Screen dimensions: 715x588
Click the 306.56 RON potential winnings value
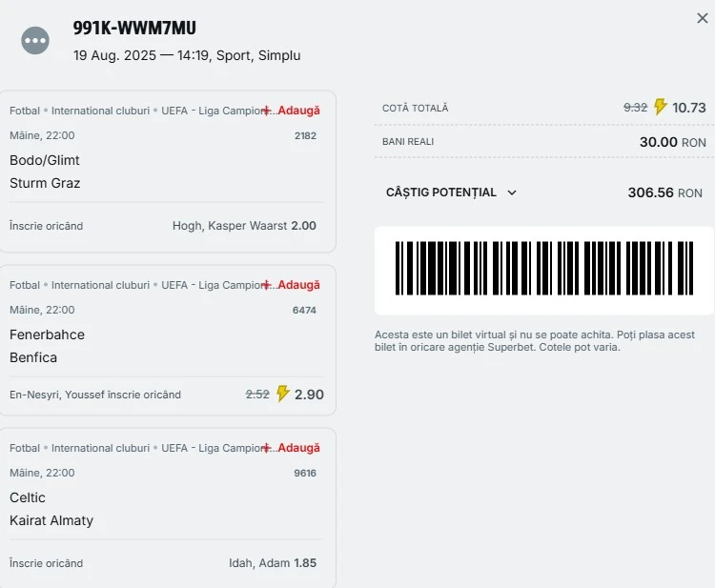[664, 193]
